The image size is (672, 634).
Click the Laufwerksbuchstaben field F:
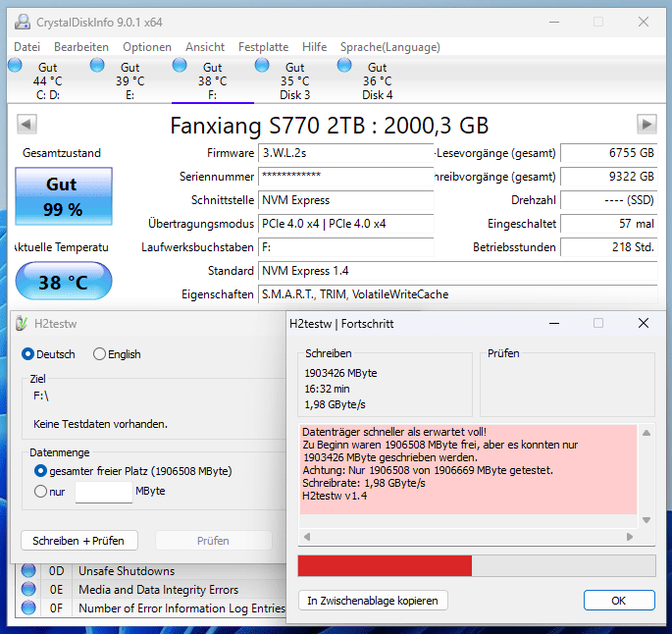pos(346,247)
